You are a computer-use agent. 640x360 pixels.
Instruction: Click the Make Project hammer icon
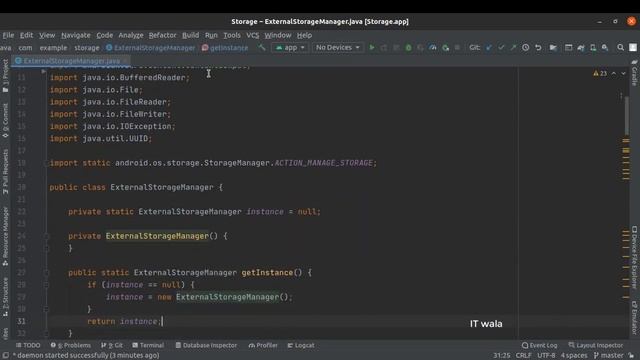pyautogui.click(x=262, y=48)
